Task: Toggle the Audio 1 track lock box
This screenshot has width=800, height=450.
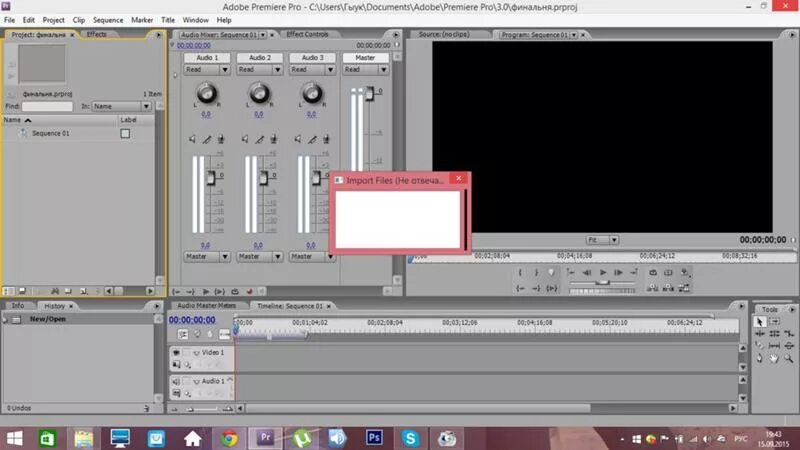Action: pyautogui.click(x=187, y=381)
